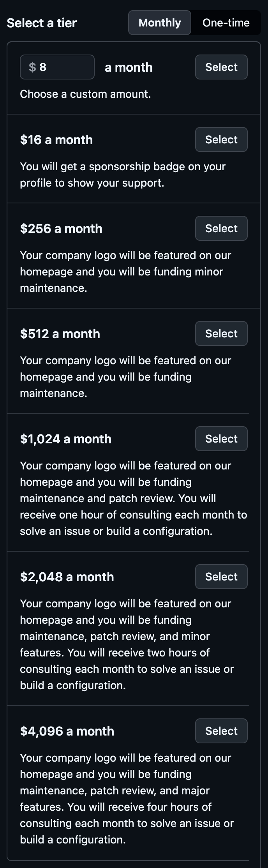Switch to the One-time tab
The image size is (268, 868).
(226, 23)
